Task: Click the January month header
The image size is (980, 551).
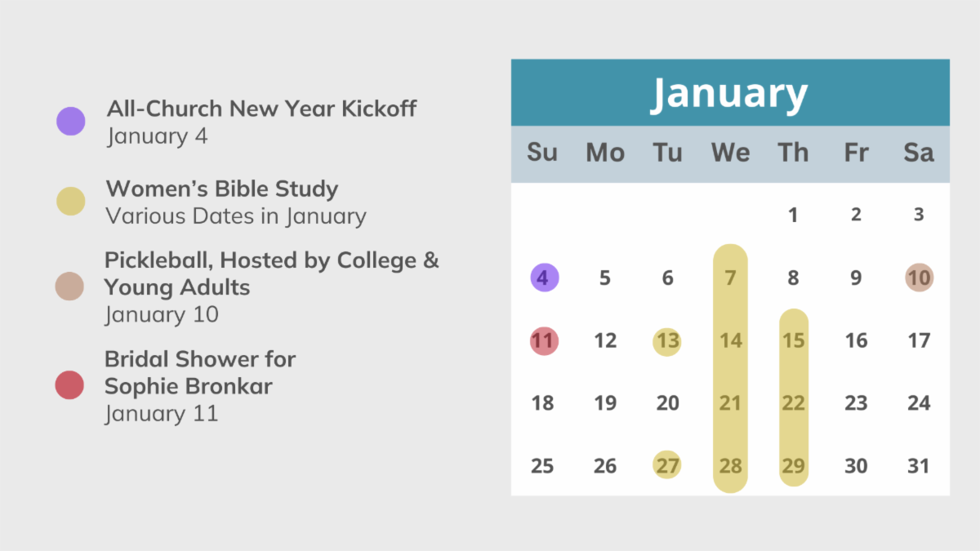Action: pyautogui.click(x=729, y=93)
